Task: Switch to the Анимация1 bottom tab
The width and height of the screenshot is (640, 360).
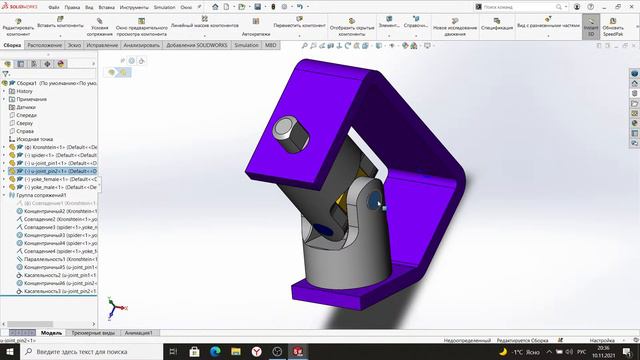Action: click(138, 333)
